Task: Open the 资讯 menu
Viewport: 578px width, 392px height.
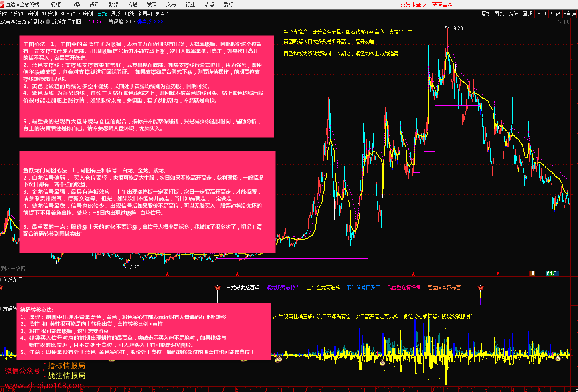Action: pos(95,4)
